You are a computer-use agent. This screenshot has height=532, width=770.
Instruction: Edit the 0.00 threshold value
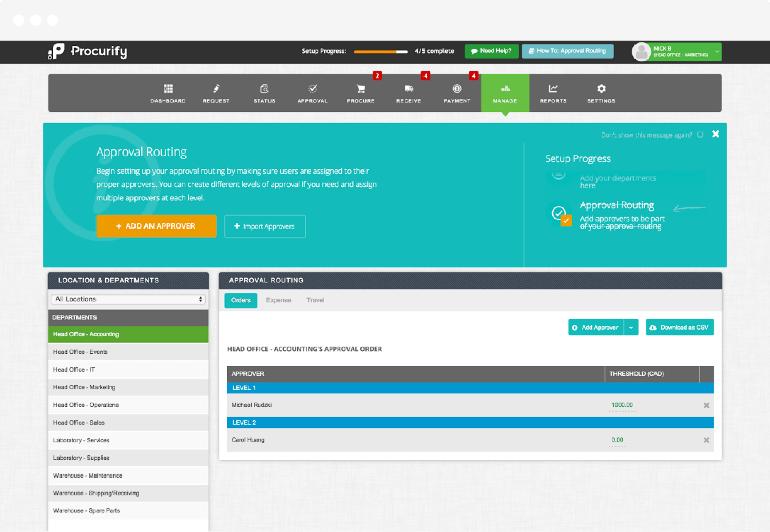click(617, 440)
